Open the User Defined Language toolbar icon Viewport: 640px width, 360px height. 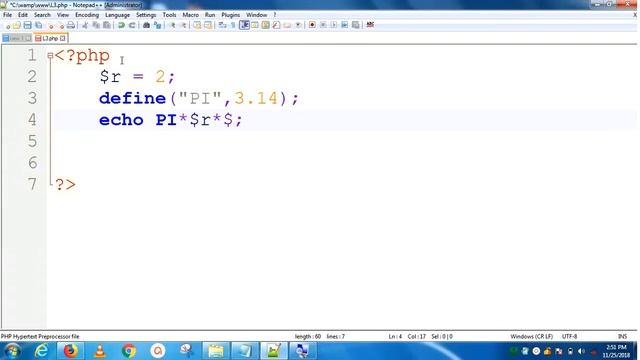click(x=255, y=25)
